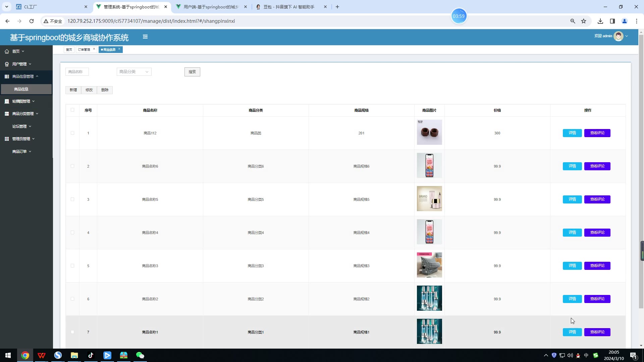Viewport: 644px width, 362px height.
Task: Click the product info management sidebar icon
Action: tap(7, 76)
